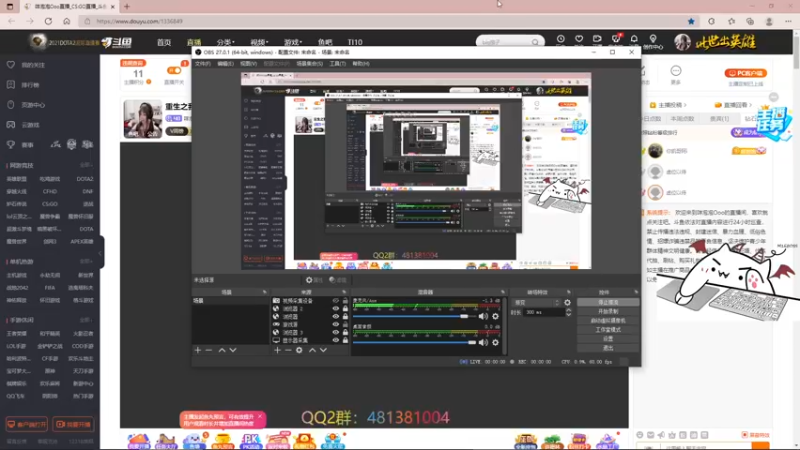Toggle visibility eye for 浏览器 2 source

335,309
